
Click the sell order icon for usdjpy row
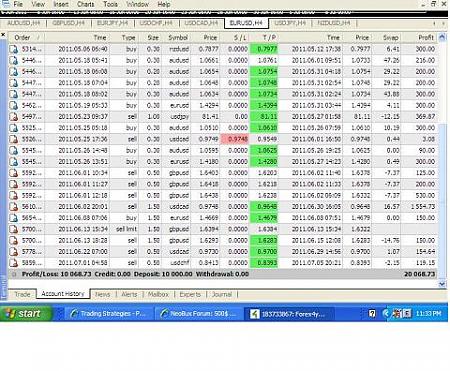click(14, 117)
